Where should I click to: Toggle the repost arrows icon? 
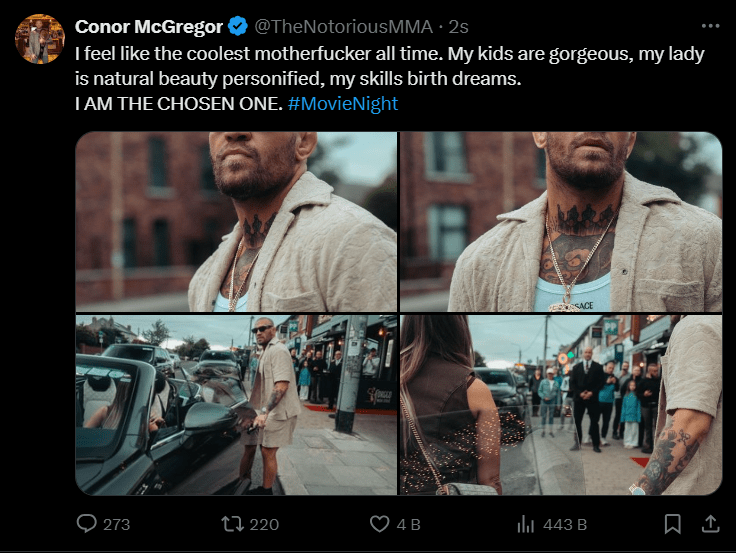tap(231, 523)
